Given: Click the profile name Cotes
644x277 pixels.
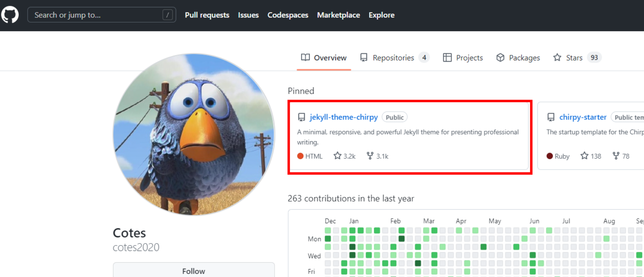Looking at the screenshot, I should [x=129, y=233].
